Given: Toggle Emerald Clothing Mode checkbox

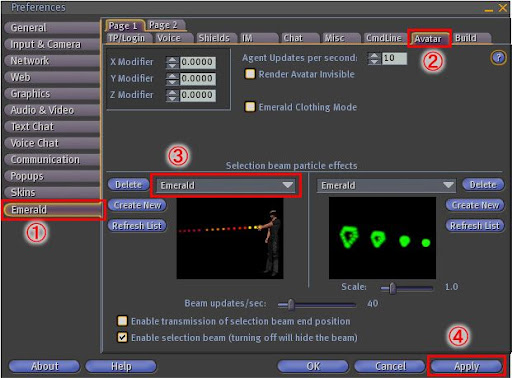Looking at the screenshot, I should tap(250, 107).
